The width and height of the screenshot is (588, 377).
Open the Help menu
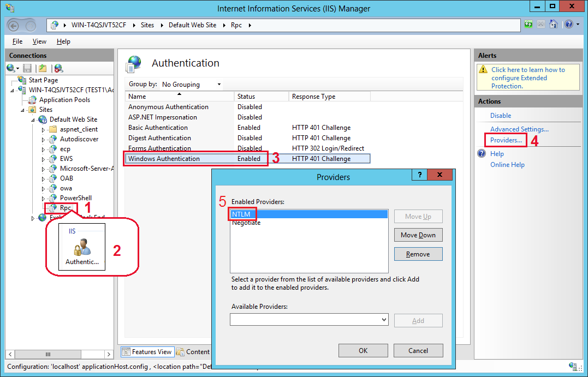click(63, 41)
